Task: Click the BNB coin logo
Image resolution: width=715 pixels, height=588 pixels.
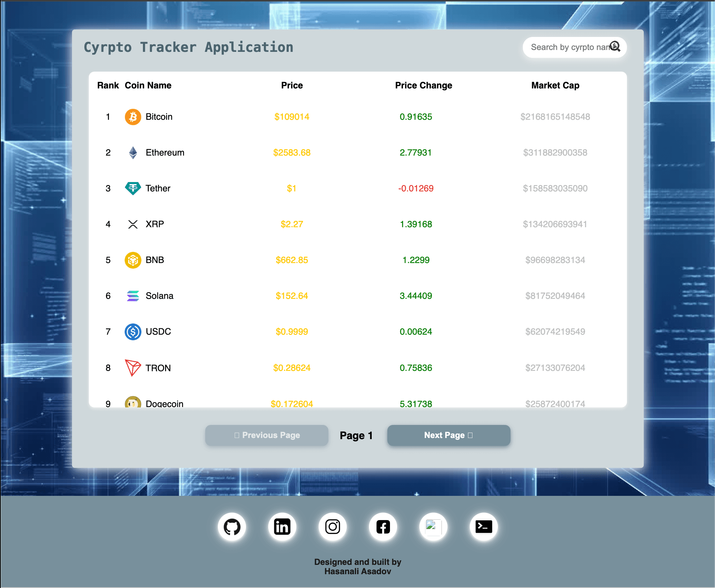Action: [133, 260]
